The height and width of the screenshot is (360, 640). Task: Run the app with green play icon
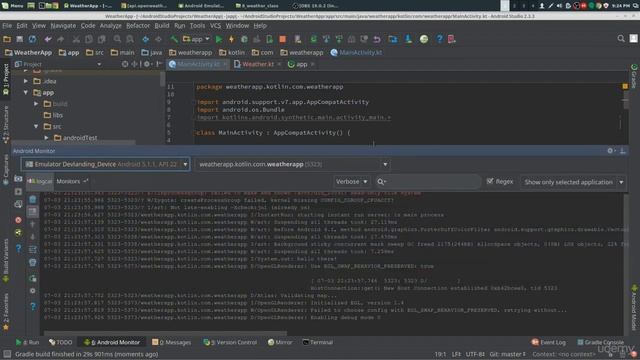219,39
